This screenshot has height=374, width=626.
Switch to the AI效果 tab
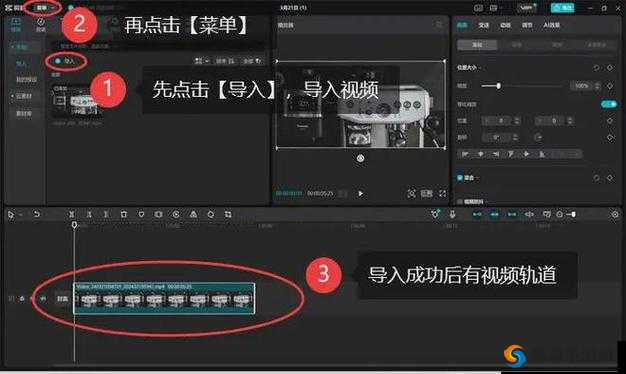tap(551, 25)
